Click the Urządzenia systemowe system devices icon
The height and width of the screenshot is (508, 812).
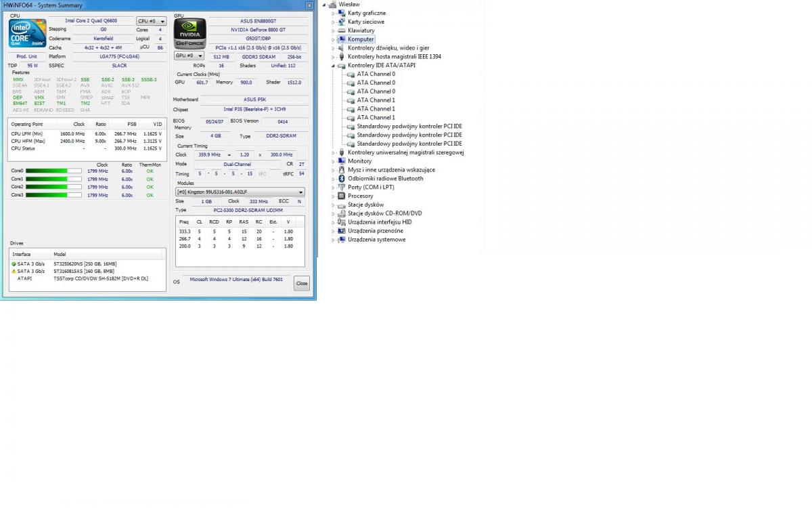342,240
